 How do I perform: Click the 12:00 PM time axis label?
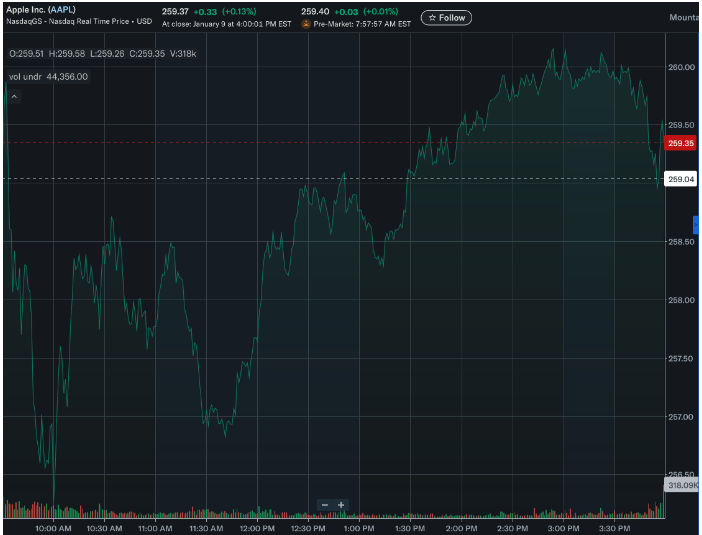tap(257, 527)
